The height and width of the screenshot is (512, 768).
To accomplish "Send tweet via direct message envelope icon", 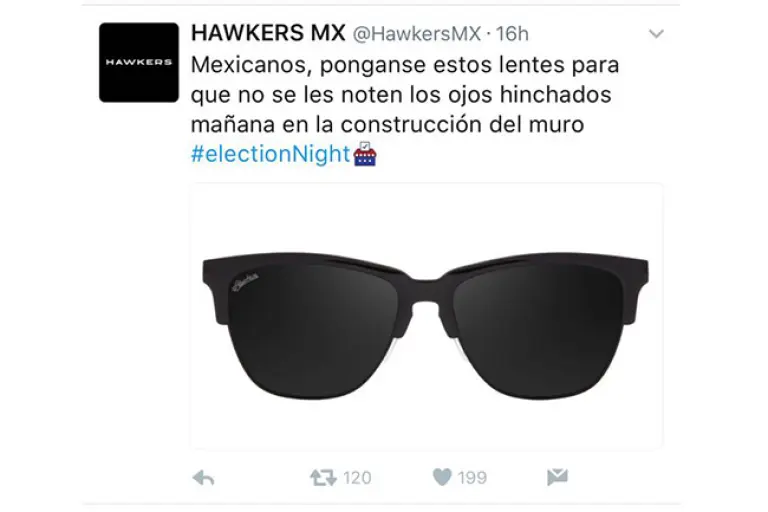I will click(x=557, y=477).
